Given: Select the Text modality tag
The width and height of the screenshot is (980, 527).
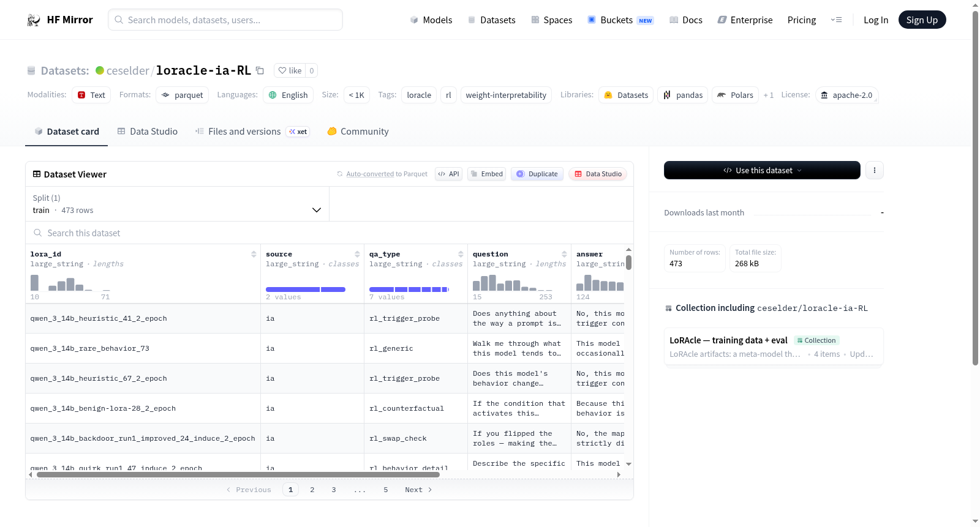Looking at the screenshot, I should click(91, 95).
